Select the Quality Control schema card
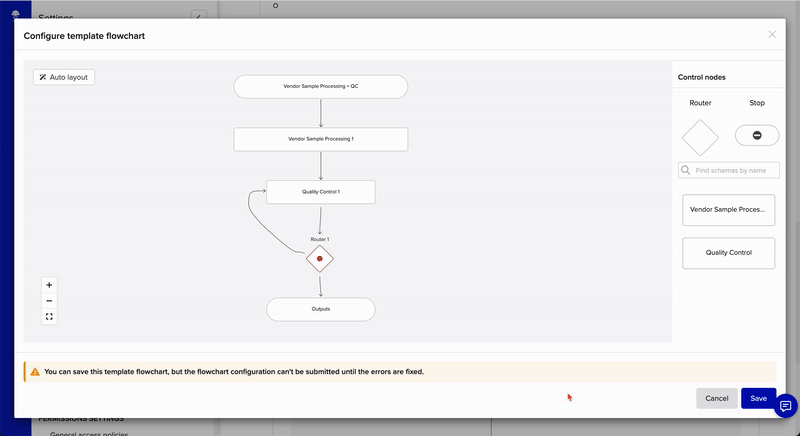Image resolution: width=800 pixels, height=436 pixels. point(728,253)
